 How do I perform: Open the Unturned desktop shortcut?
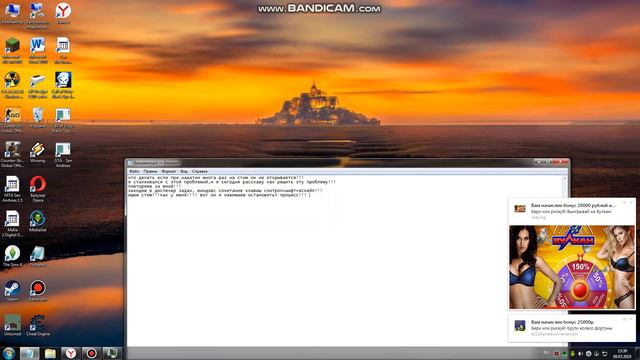(x=12, y=325)
